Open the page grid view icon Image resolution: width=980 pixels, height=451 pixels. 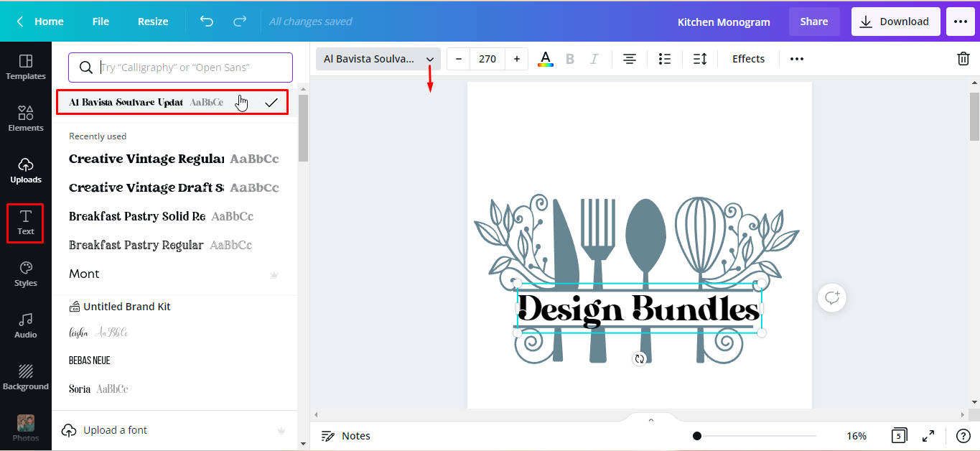[898, 436]
